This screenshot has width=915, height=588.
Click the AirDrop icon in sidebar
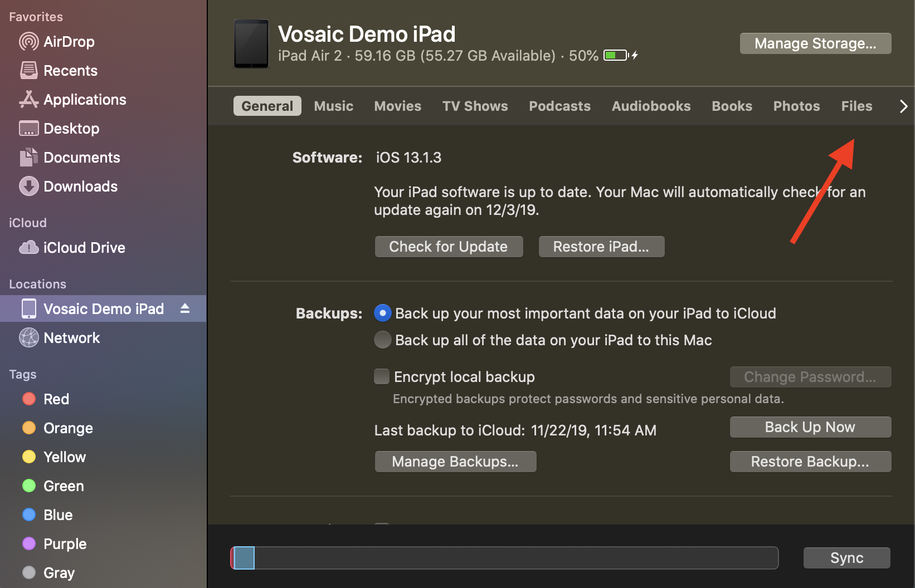coord(28,42)
